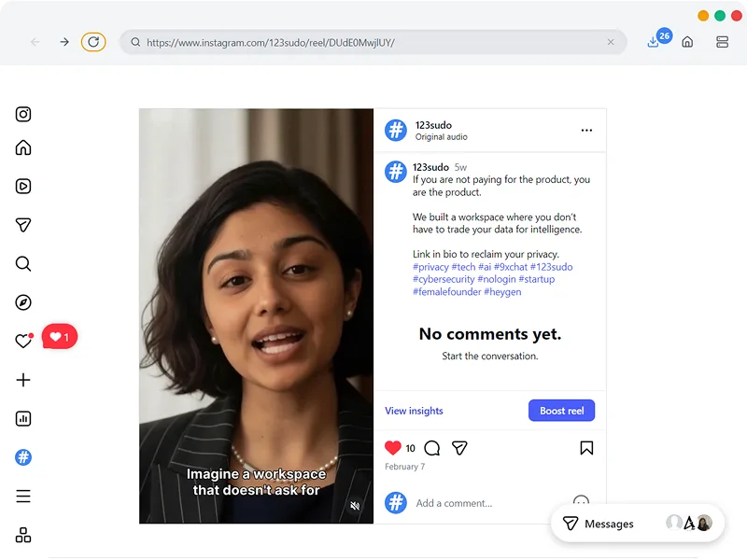Image resolution: width=747 pixels, height=560 pixels.
Task: View notifications with the heart badge
Action: coord(22,340)
